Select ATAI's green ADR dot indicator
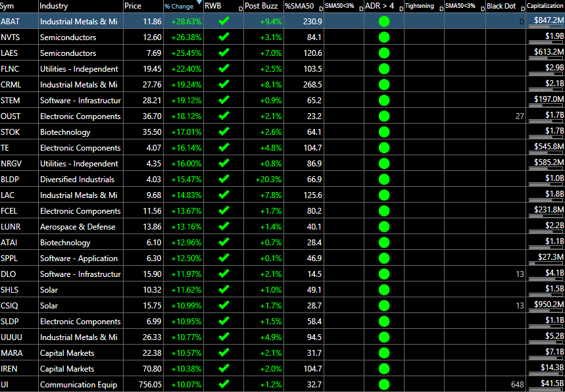 pyautogui.click(x=384, y=243)
